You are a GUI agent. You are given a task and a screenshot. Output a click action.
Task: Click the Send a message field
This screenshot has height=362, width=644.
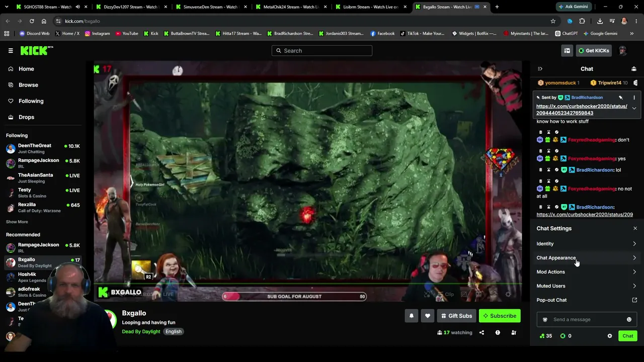click(x=587, y=319)
